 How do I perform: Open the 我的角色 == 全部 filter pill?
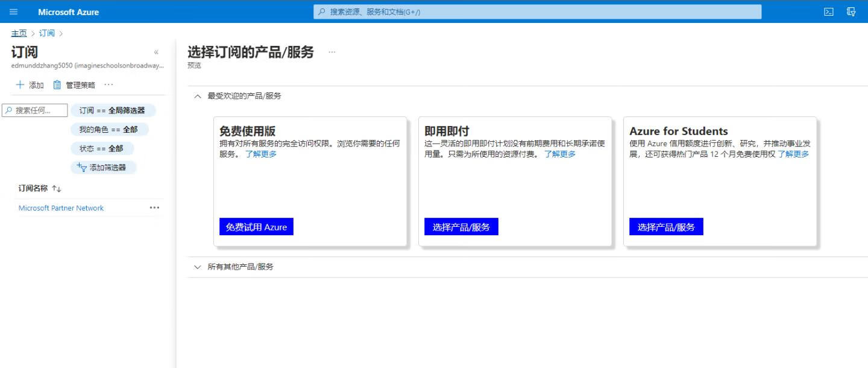pos(108,129)
